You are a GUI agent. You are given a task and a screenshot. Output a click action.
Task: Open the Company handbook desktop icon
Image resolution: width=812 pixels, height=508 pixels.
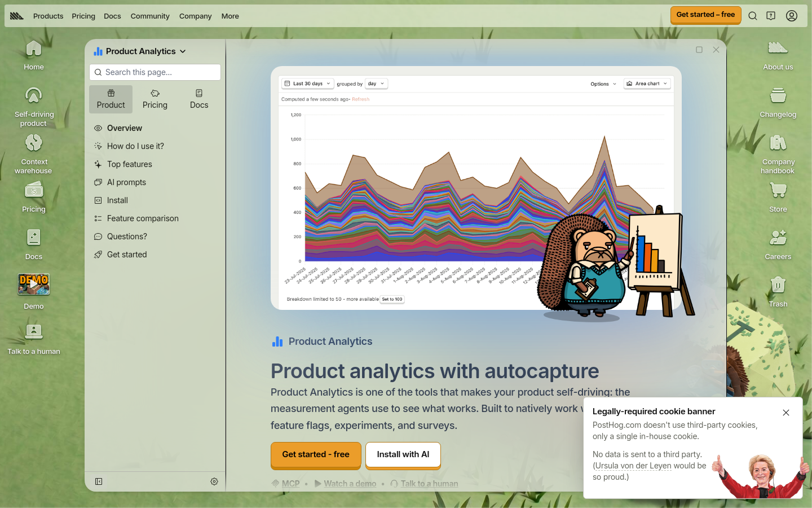coord(778,154)
